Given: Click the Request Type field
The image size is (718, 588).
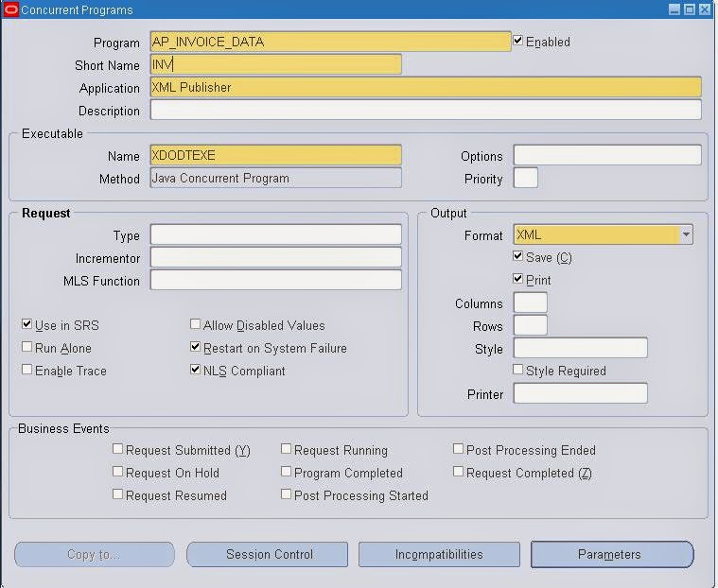Looking at the screenshot, I should (276, 234).
